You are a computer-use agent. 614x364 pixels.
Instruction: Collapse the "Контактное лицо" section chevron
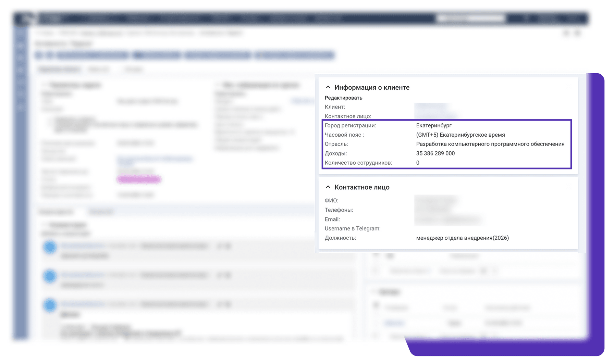(328, 187)
